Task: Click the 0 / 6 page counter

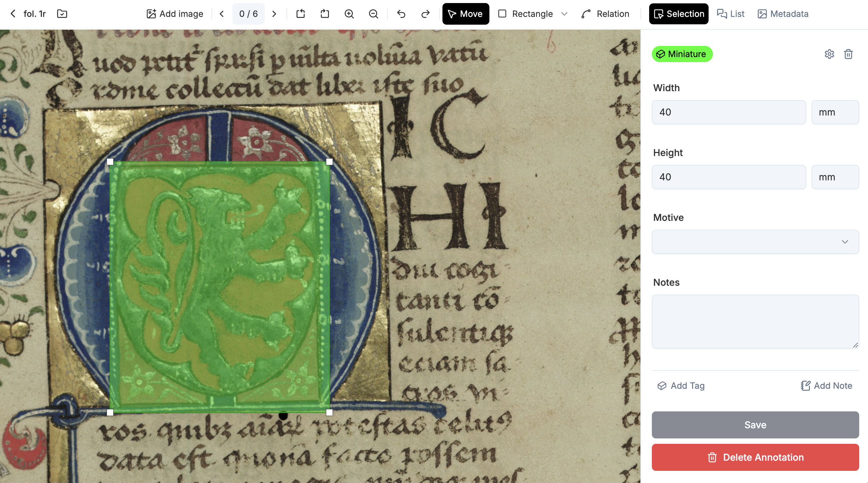Action: click(x=248, y=14)
